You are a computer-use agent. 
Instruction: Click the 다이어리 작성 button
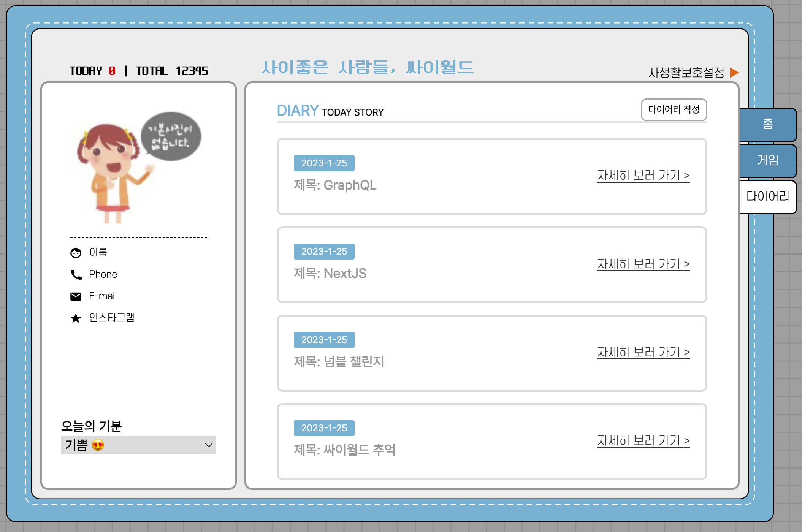tap(674, 110)
